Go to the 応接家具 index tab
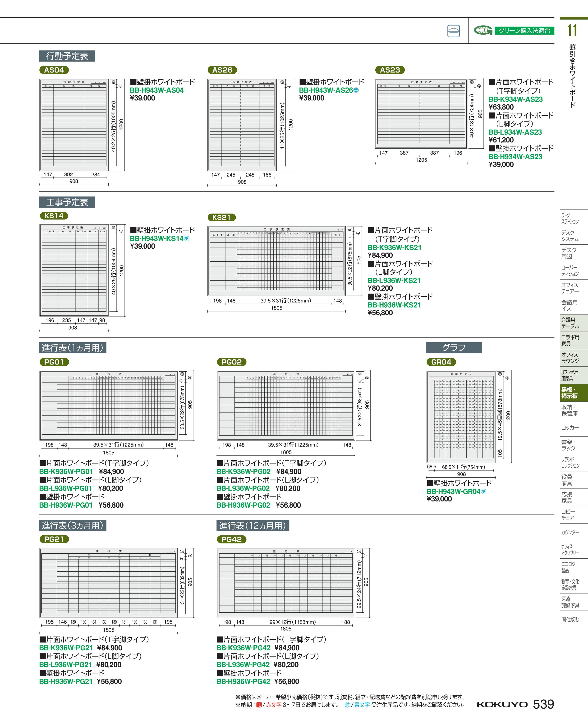Image resolution: width=588 pixels, height=725 pixels. point(574,497)
